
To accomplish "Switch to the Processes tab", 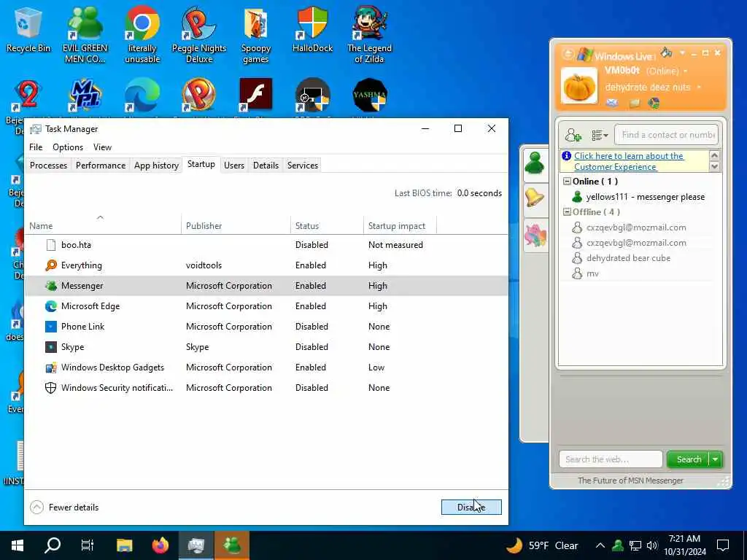I will [48, 166].
